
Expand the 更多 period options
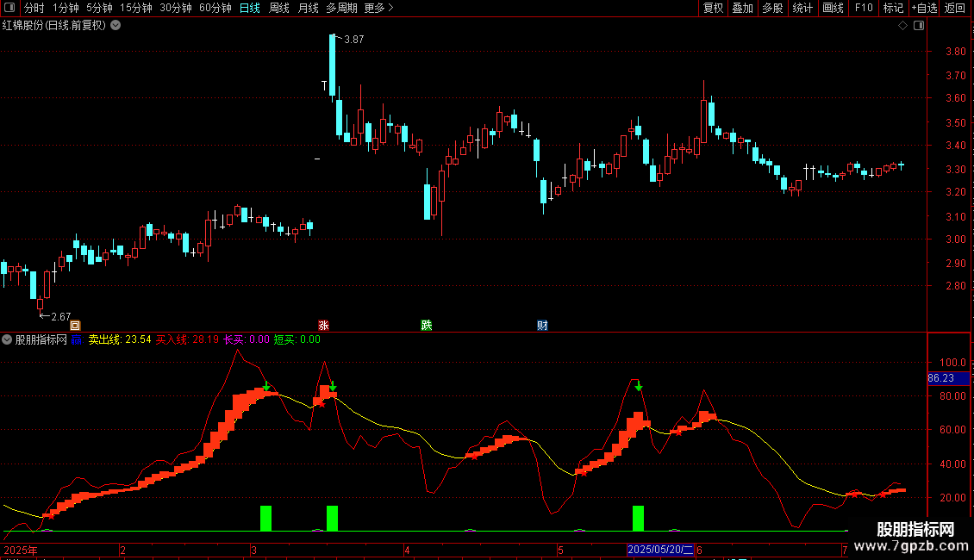point(378,8)
